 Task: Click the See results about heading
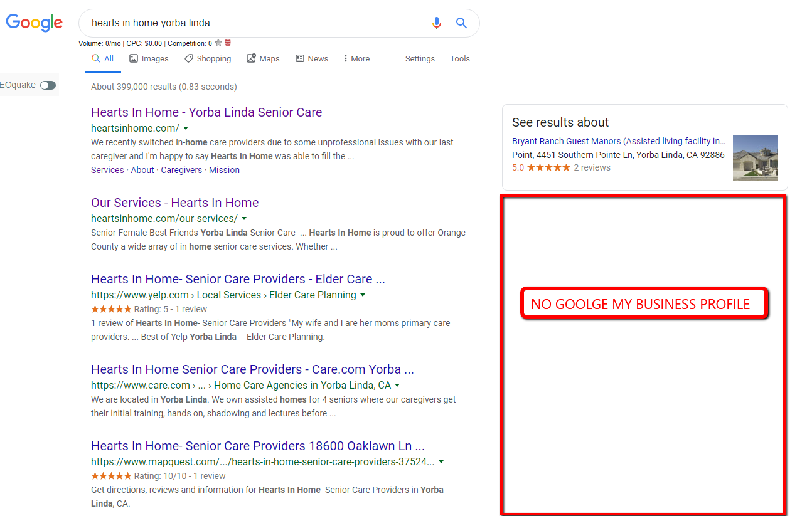pyautogui.click(x=560, y=122)
